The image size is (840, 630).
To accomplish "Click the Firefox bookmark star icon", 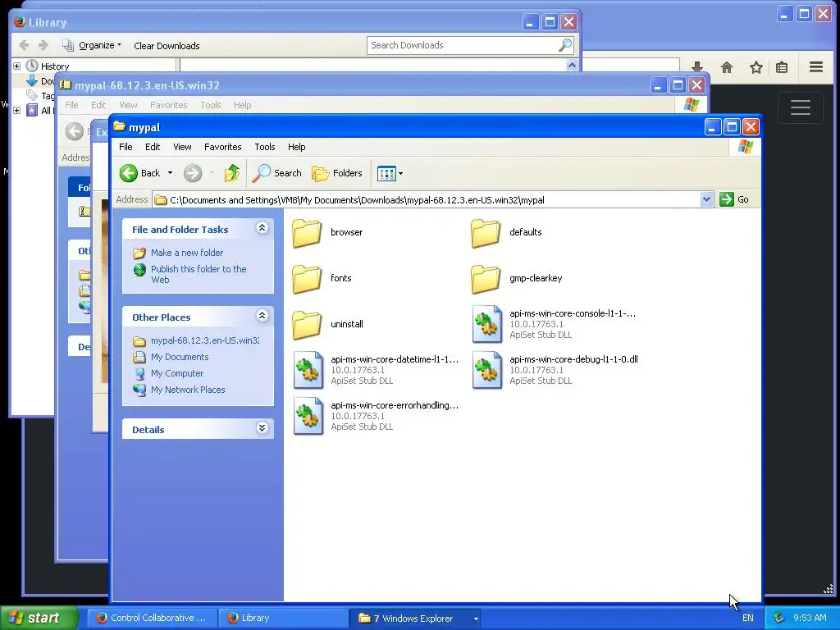I will point(756,67).
